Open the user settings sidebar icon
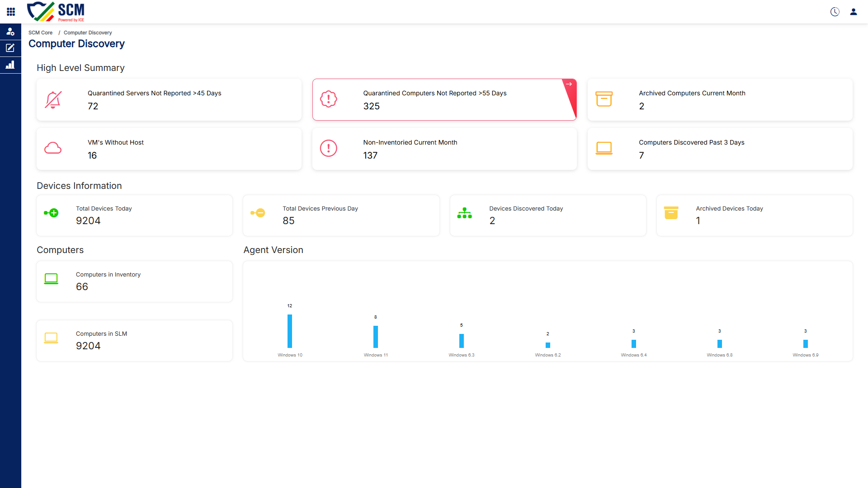868x488 pixels. pyautogui.click(x=10, y=32)
